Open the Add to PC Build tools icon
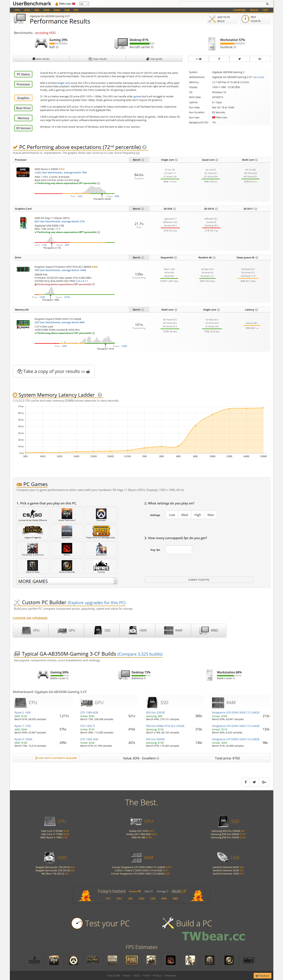The image size is (283, 980). point(212,19)
